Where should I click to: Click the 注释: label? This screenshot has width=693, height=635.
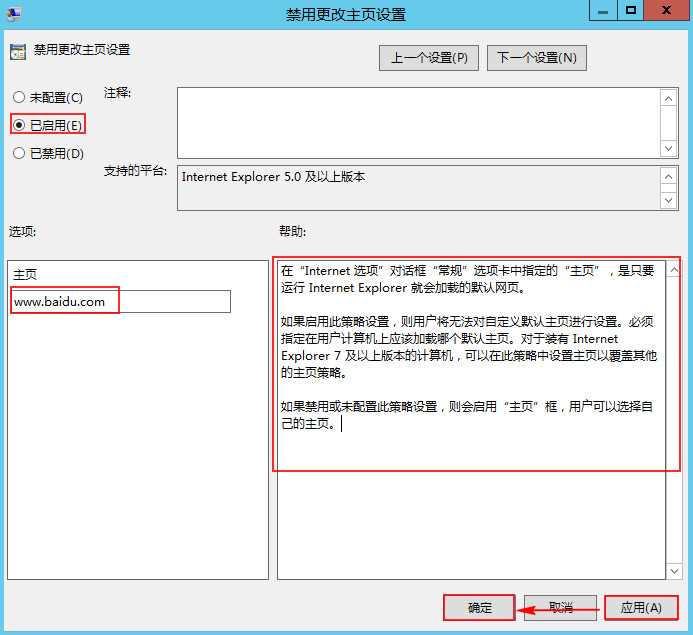point(117,93)
